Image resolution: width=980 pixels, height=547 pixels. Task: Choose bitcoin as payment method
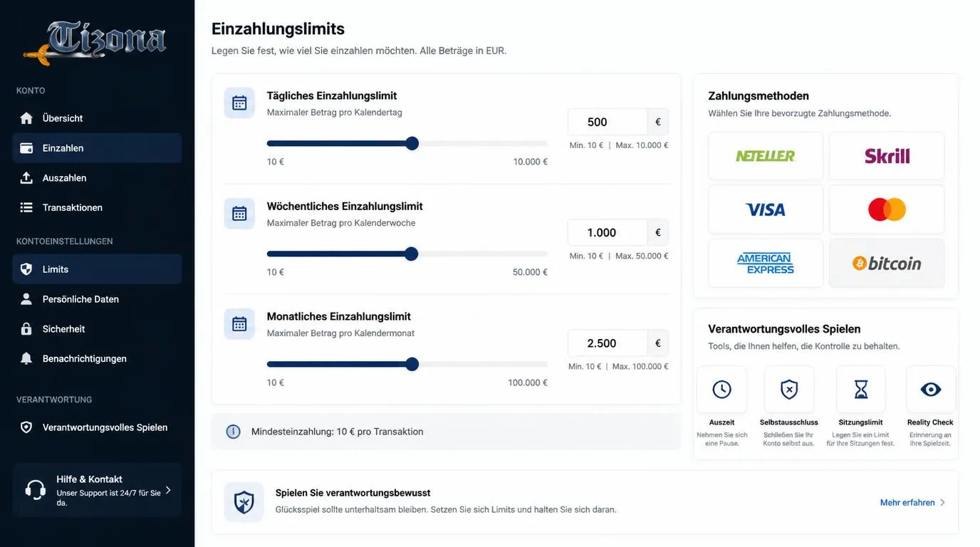click(887, 263)
